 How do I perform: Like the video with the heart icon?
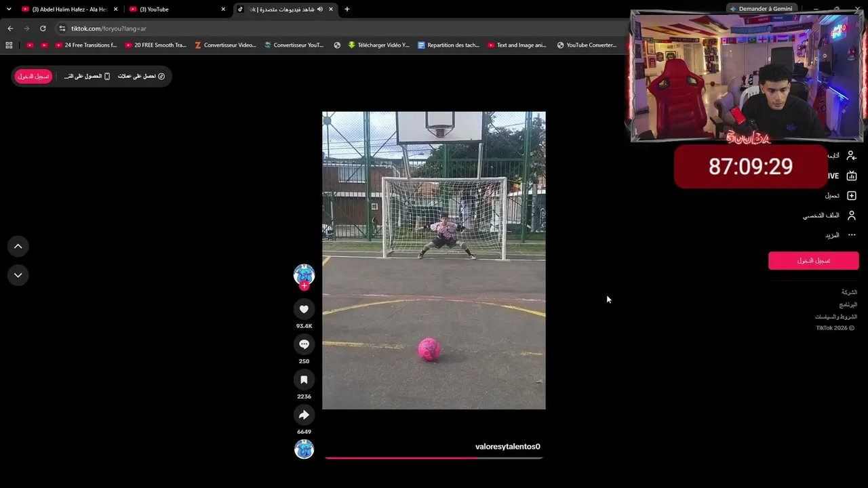point(304,309)
